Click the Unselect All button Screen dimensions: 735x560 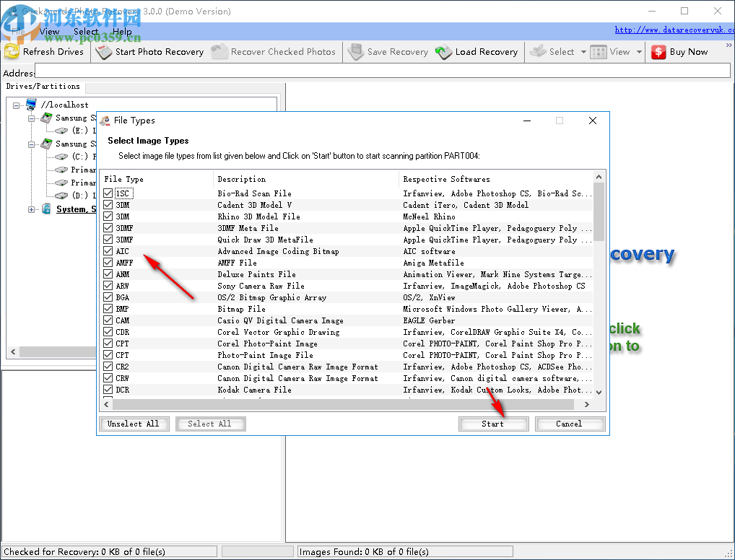click(x=133, y=424)
